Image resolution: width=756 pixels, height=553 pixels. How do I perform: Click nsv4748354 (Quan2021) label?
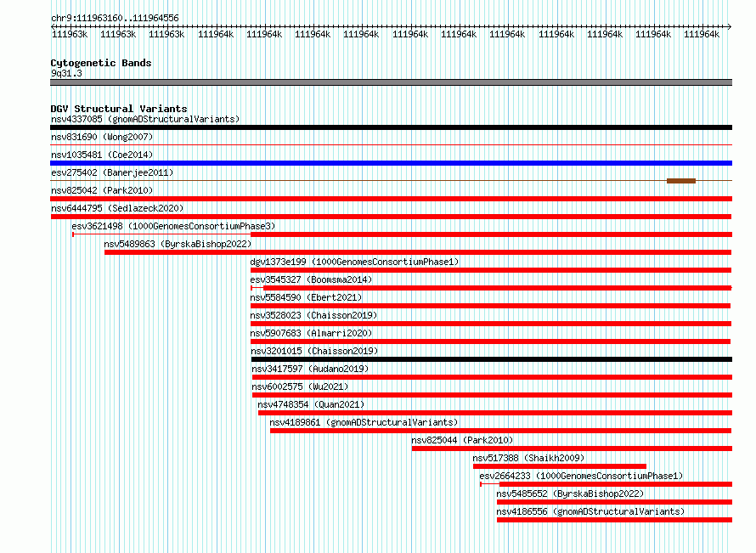coord(311,404)
